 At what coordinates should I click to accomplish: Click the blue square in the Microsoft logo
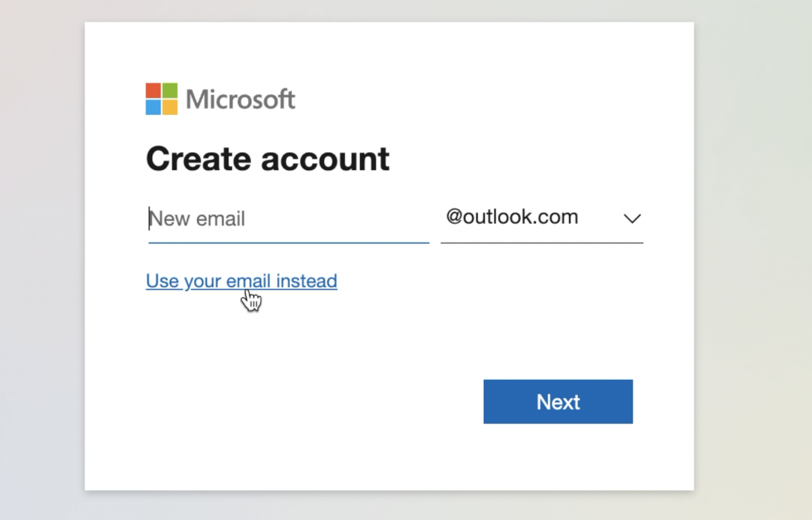pyautogui.click(x=154, y=107)
